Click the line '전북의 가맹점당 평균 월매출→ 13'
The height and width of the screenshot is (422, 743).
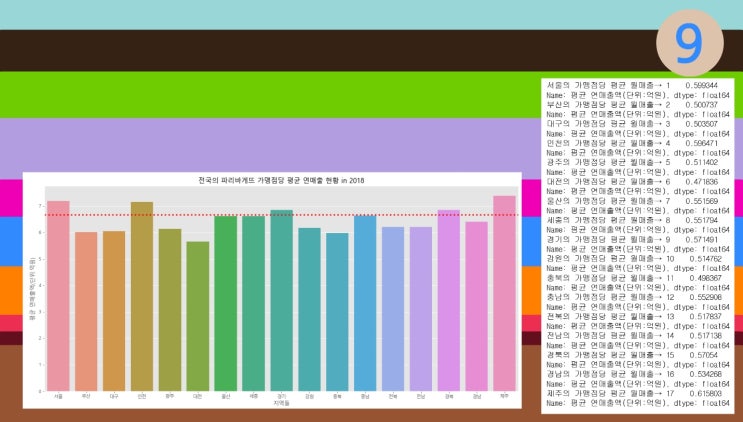[x=610, y=316]
